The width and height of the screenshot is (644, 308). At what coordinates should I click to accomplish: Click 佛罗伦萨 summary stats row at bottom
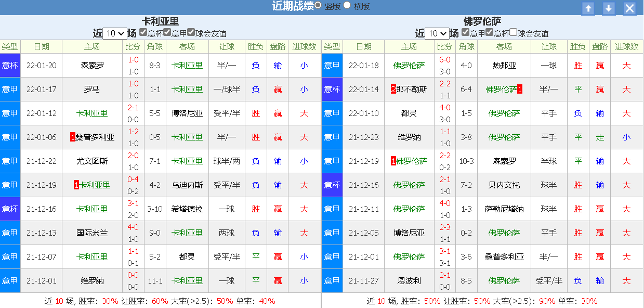(x=482, y=301)
